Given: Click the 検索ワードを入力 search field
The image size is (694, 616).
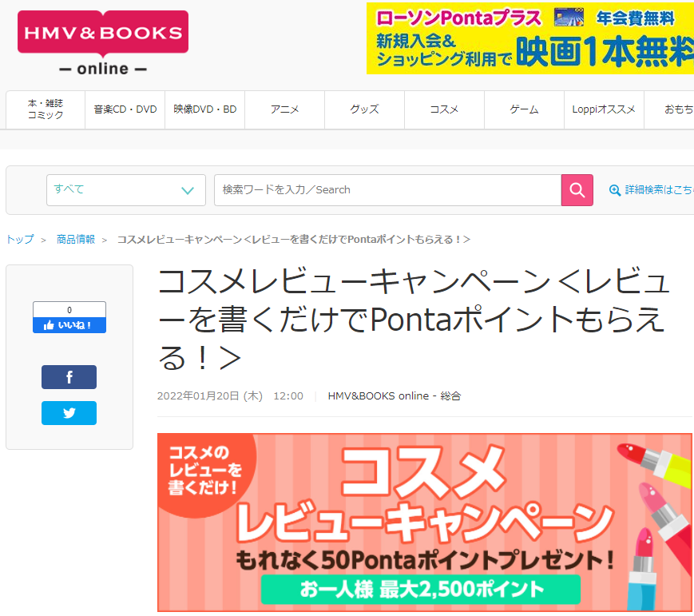Looking at the screenshot, I should pyautogui.click(x=387, y=190).
